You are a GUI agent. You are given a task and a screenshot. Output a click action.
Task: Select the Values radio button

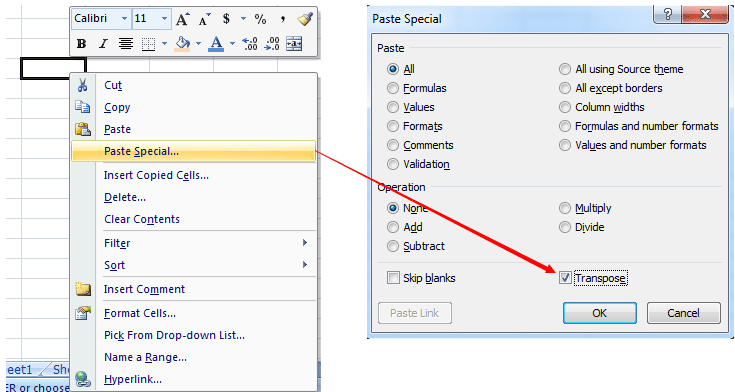393,107
